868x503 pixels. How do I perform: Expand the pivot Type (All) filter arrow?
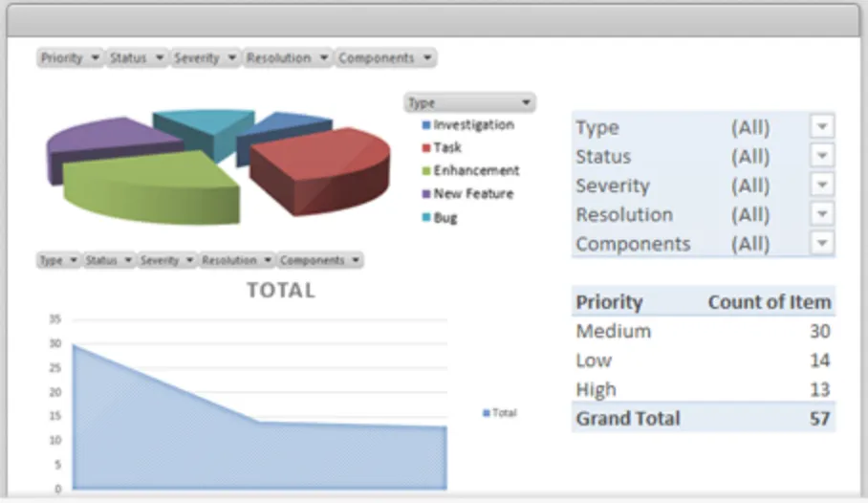(822, 127)
